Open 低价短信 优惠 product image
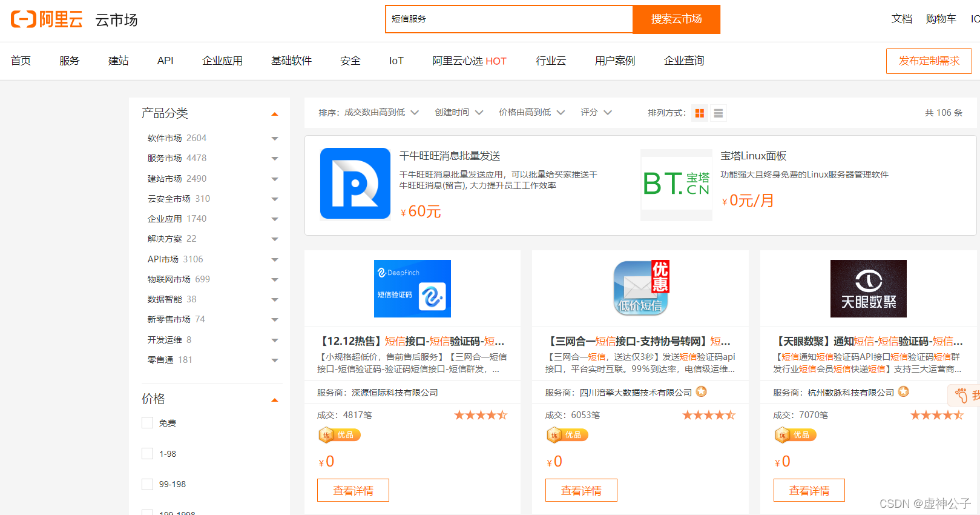Screen dimensions: 980x515 640,288
